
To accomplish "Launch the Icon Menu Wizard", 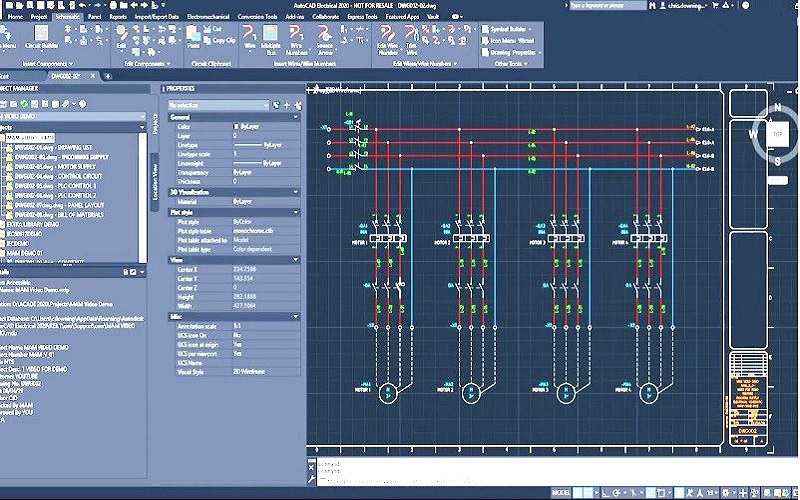I will (x=508, y=41).
